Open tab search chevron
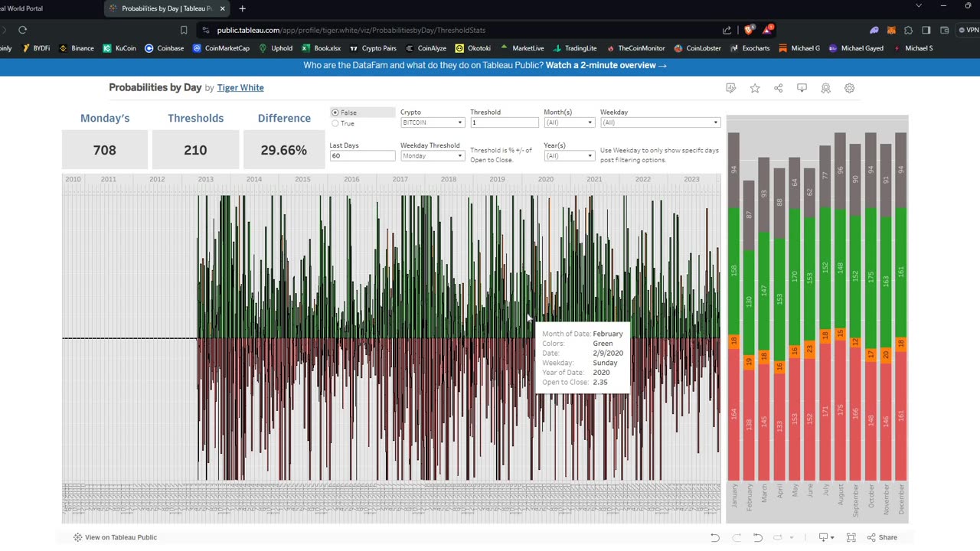Image resolution: width=980 pixels, height=551 pixels. point(919,6)
